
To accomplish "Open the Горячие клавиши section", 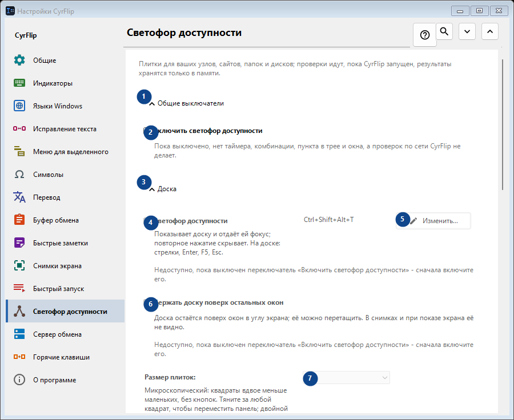I will 65,357.
